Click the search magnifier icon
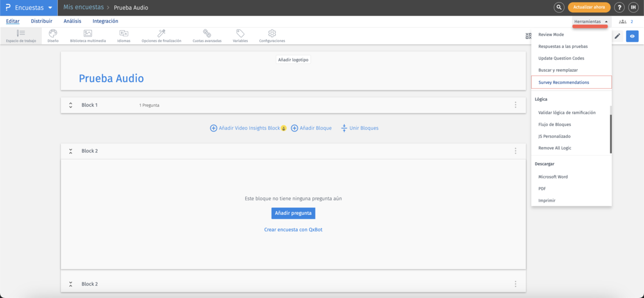 coord(559,8)
